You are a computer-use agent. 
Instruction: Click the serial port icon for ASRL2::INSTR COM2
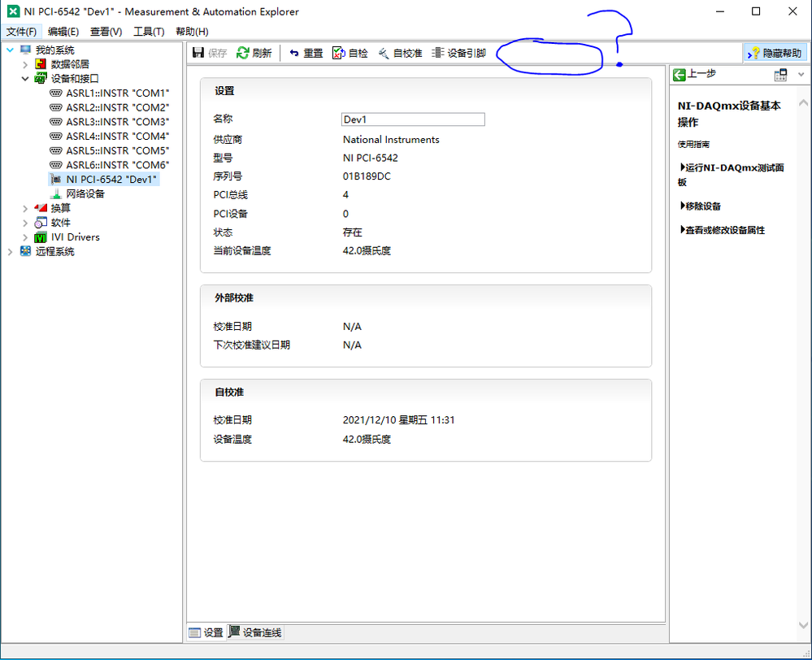pos(56,108)
